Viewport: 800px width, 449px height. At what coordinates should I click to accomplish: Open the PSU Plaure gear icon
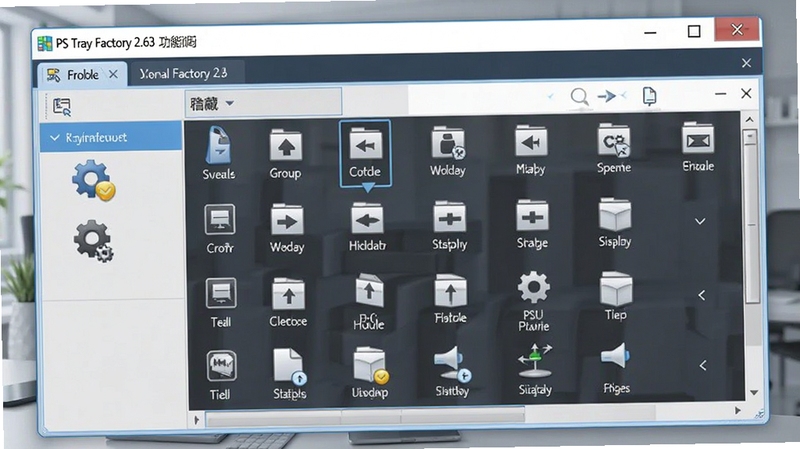(534, 288)
